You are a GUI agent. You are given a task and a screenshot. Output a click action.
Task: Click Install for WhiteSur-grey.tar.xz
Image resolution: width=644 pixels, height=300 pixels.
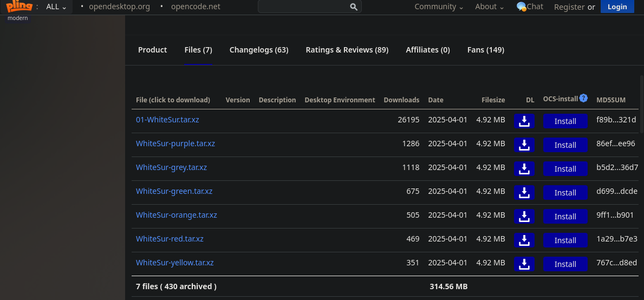[x=565, y=168]
